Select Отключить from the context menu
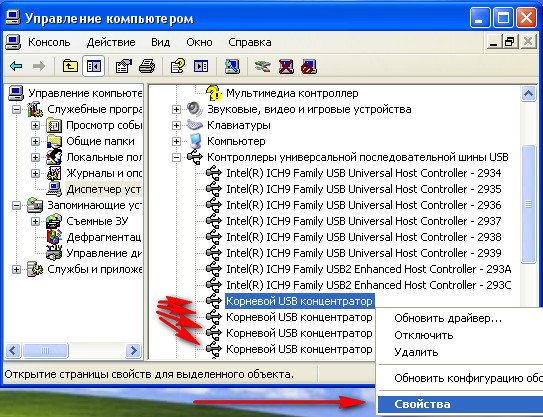543x417 pixels. click(424, 335)
